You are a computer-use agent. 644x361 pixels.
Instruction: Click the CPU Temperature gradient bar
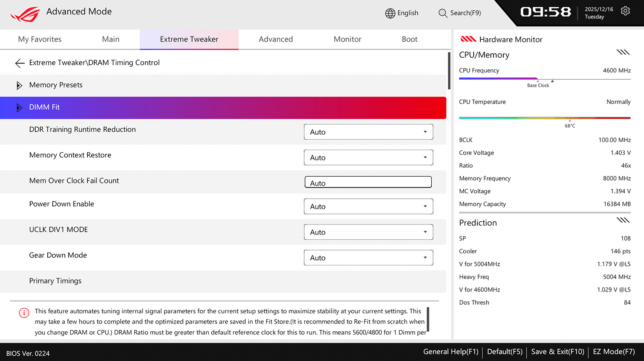click(x=544, y=118)
